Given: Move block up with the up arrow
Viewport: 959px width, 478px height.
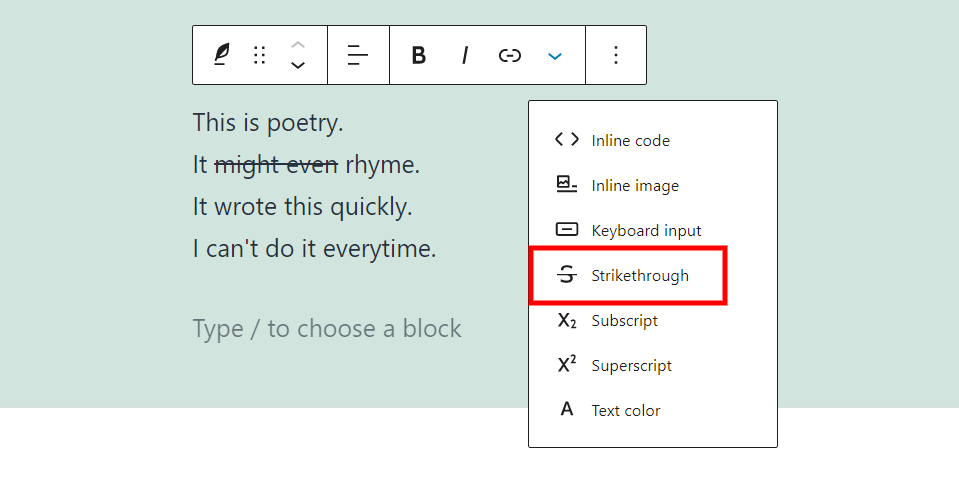Looking at the screenshot, I should coord(298,45).
